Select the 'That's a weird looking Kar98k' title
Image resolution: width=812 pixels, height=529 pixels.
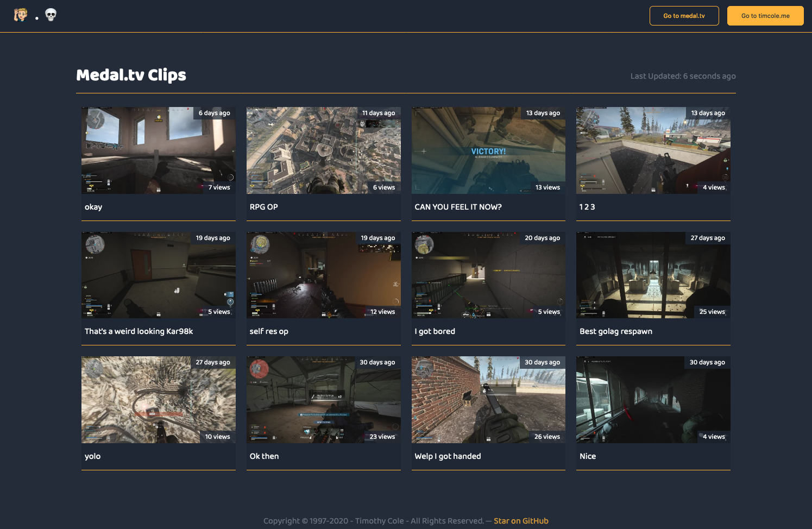coord(139,331)
